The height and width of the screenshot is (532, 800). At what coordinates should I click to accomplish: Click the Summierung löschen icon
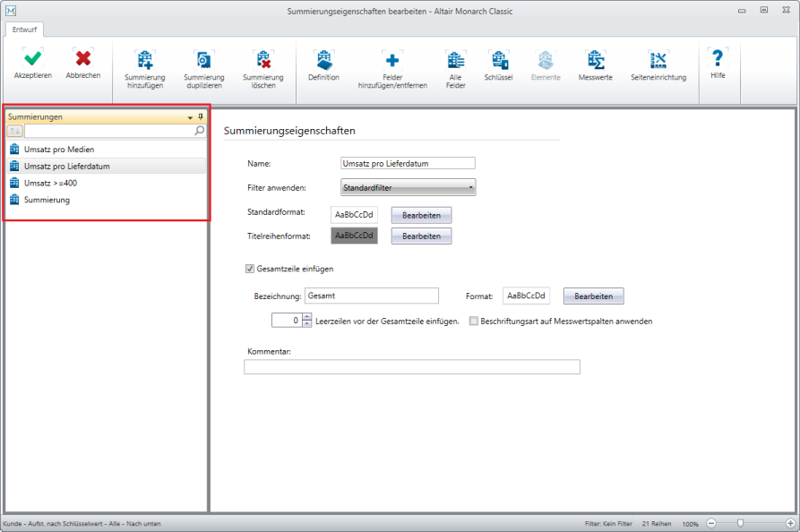(262, 60)
